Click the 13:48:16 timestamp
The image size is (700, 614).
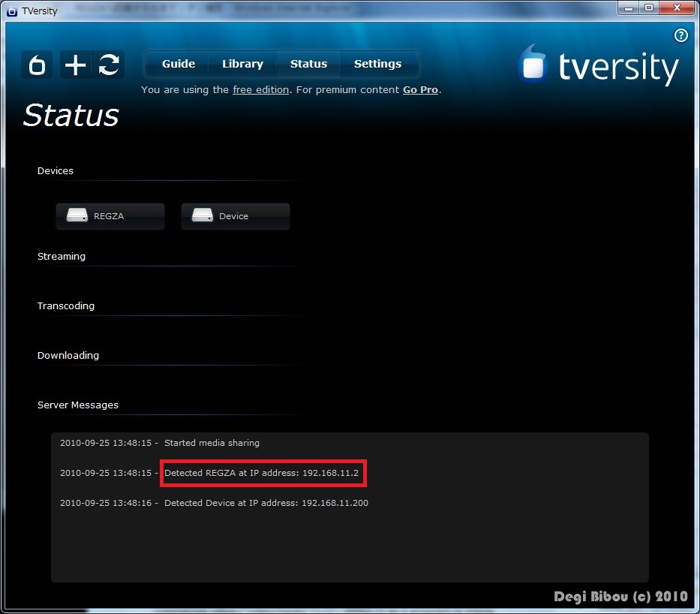coord(132,503)
